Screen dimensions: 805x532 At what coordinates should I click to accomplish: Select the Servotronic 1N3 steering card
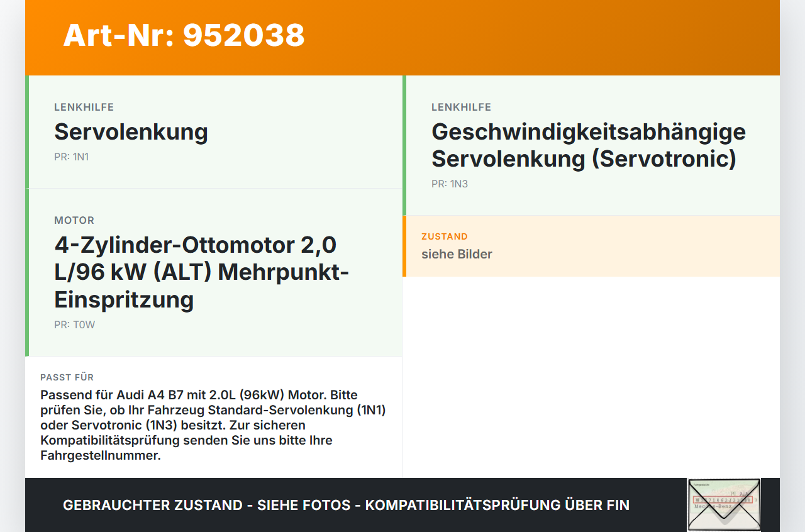(x=591, y=145)
